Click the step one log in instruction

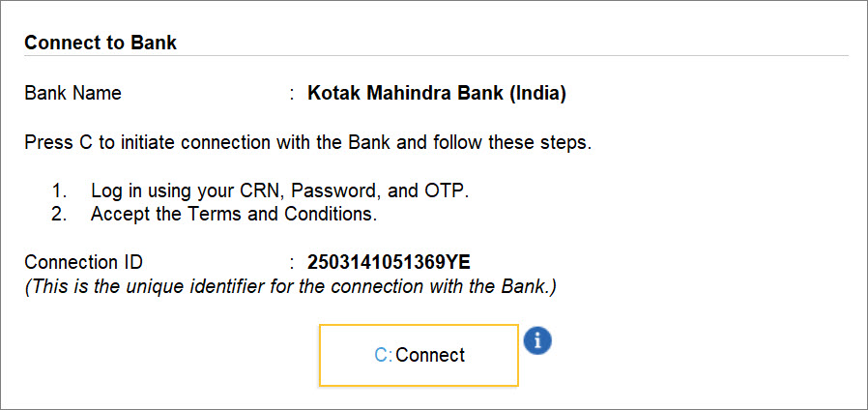280,191
